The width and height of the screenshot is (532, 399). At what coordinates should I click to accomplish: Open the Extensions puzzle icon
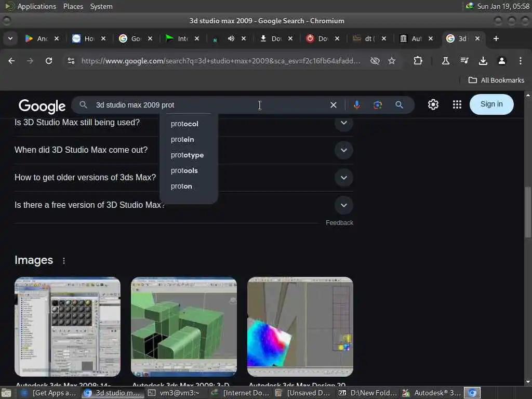[418, 61]
